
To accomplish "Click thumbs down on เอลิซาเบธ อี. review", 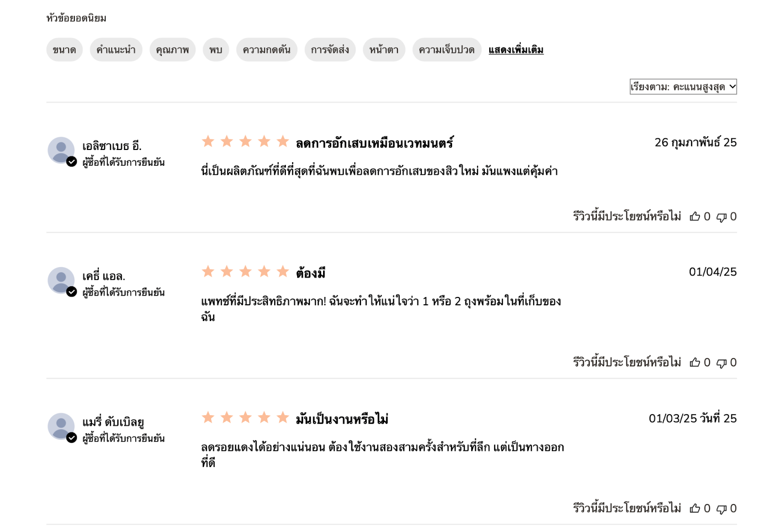I will [x=721, y=217].
